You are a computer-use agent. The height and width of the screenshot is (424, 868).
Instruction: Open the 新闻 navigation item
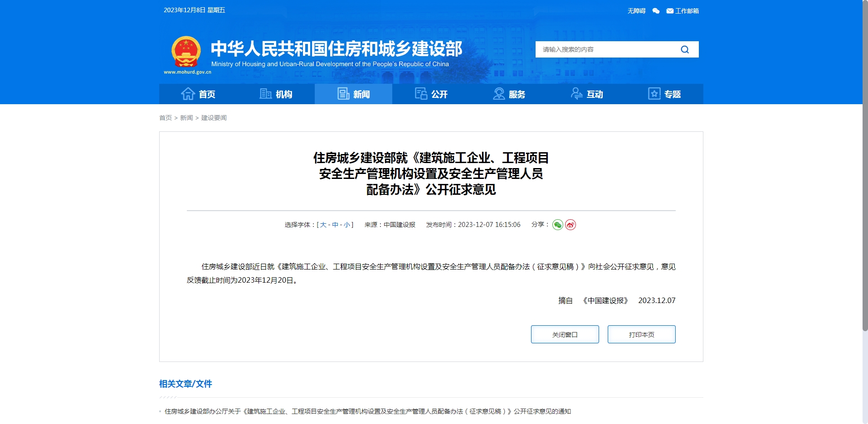click(353, 94)
